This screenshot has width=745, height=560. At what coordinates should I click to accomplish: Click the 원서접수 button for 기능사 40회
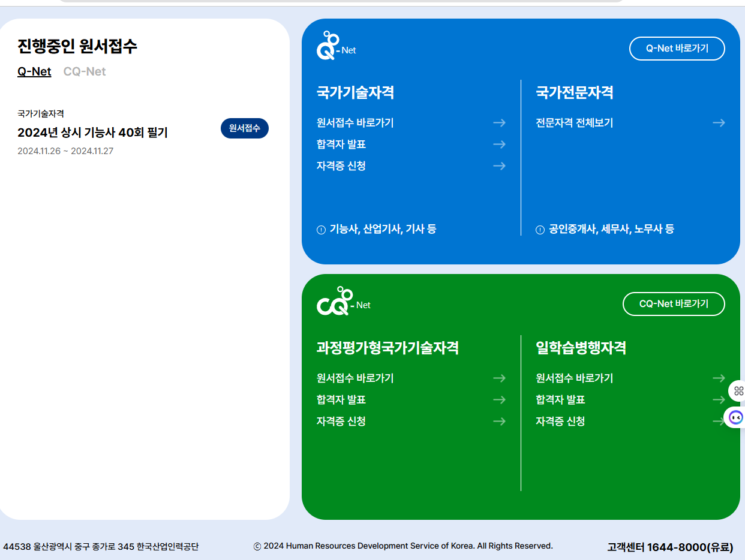tap(245, 128)
